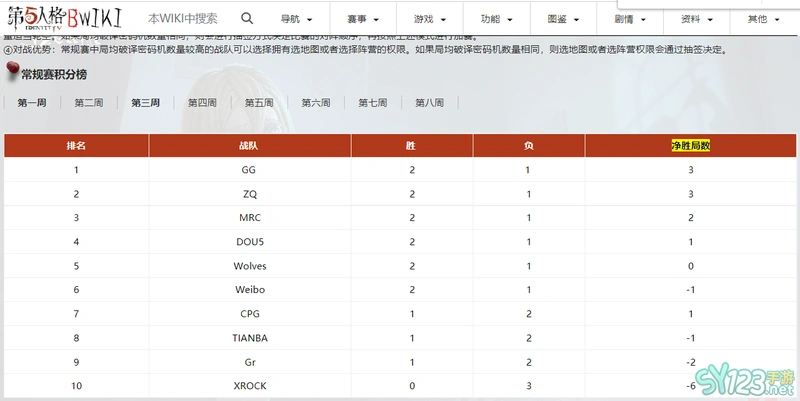Focus the 本WIKI中搜索 search field

(x=183, y=19)
